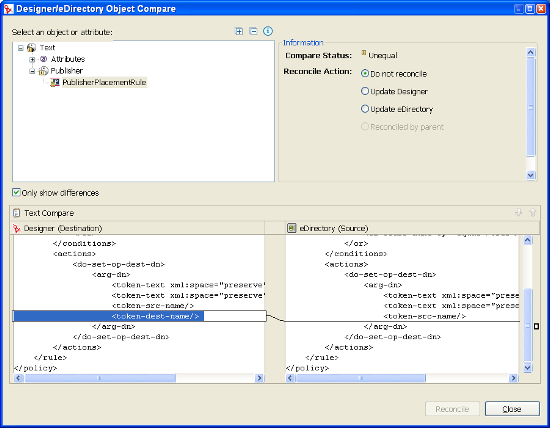The image size is (550, 428).
Task: Click the Close button
Action: tap(512, 409)
